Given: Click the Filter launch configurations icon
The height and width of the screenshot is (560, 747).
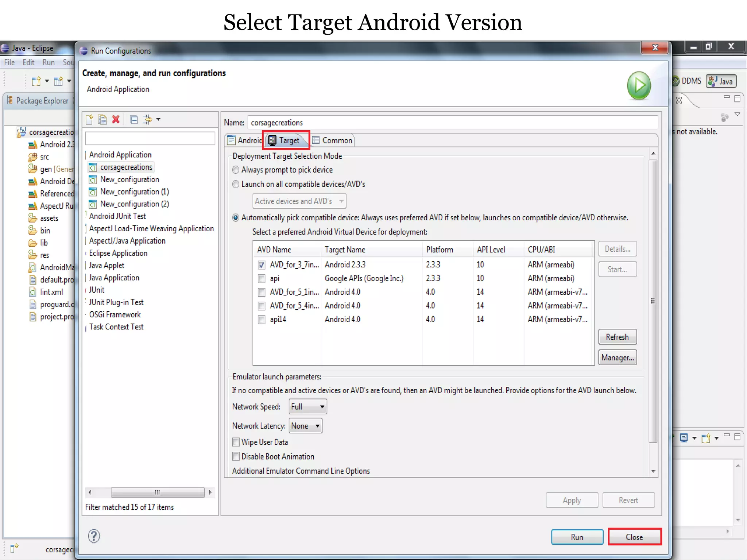Looking at the screenshot, I should pos(147,119).
